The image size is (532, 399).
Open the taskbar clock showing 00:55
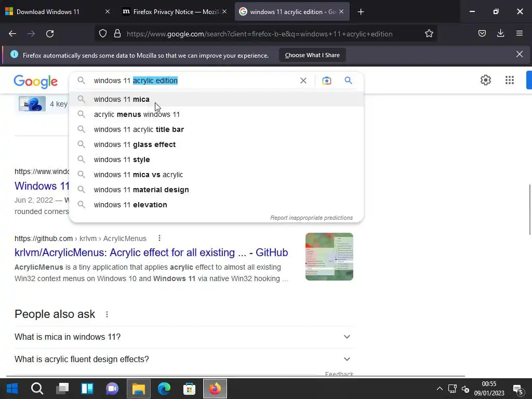[x=489, y=389]
